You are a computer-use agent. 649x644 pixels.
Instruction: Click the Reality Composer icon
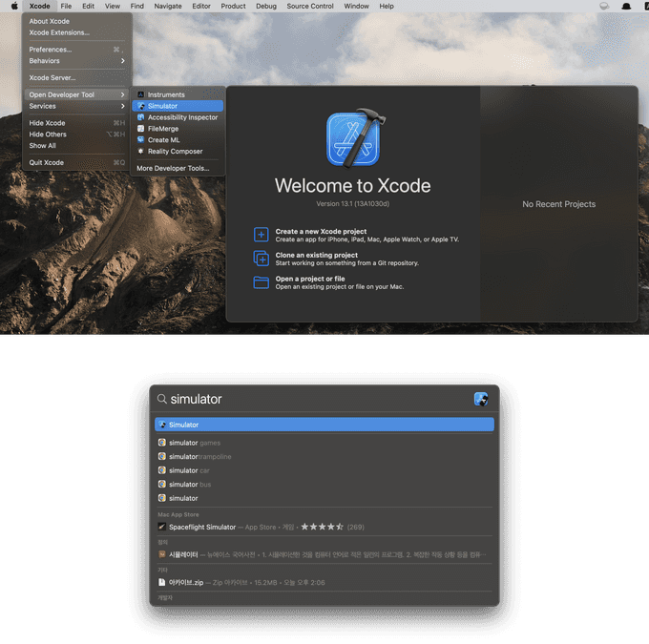140,152
